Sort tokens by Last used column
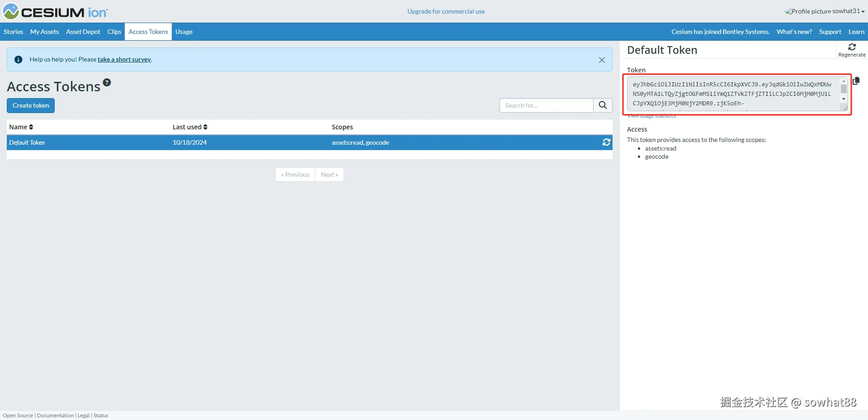This screenshot has width=868, height=420. [190, 127]
